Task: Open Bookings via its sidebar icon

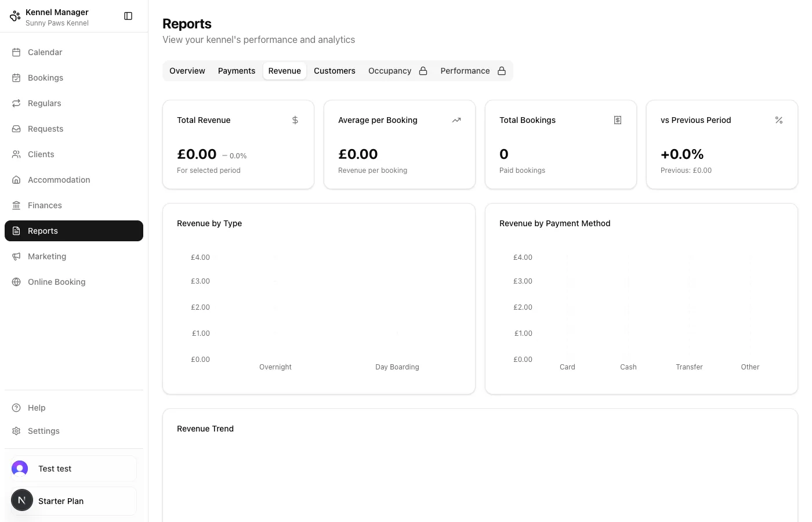Action: [x=17, y=78]
